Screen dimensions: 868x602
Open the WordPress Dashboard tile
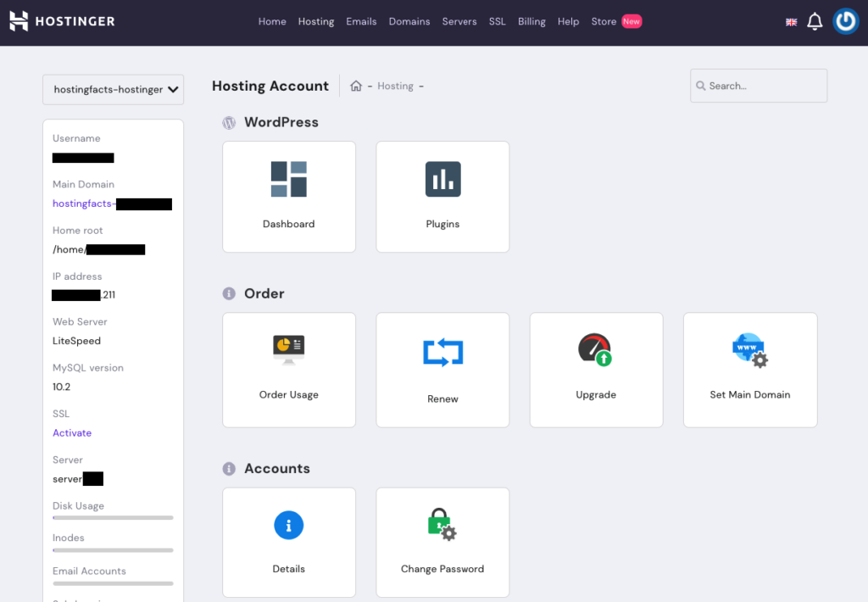click(288, 197)
